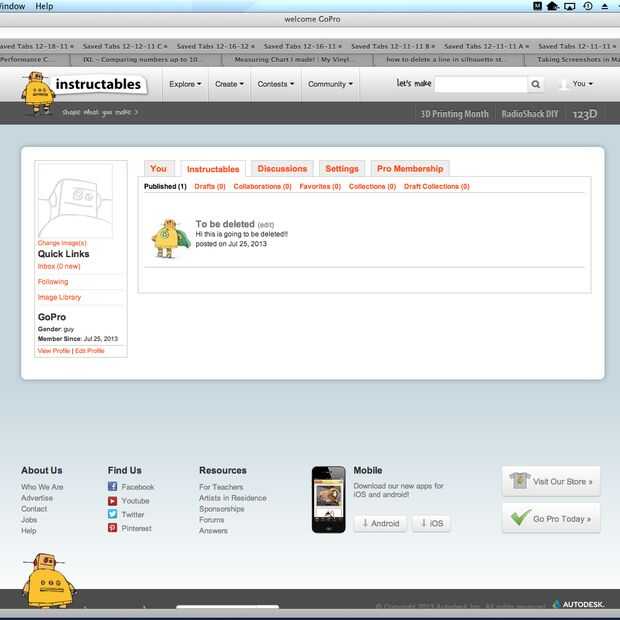Show Drafts (0) list
Viewport: 620px width, 620px height.
click(x=210, y=186)
